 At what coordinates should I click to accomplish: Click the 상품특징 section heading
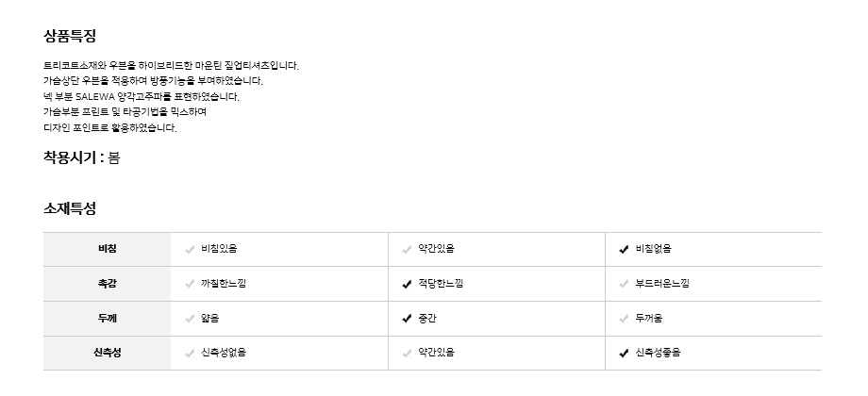(x=70, y=37)
